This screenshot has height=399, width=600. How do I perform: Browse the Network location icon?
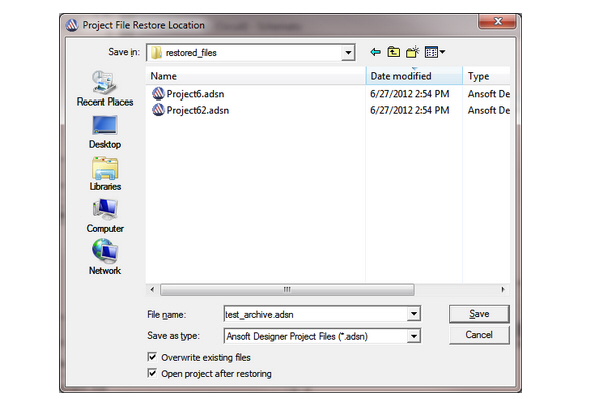coord(105,257)
